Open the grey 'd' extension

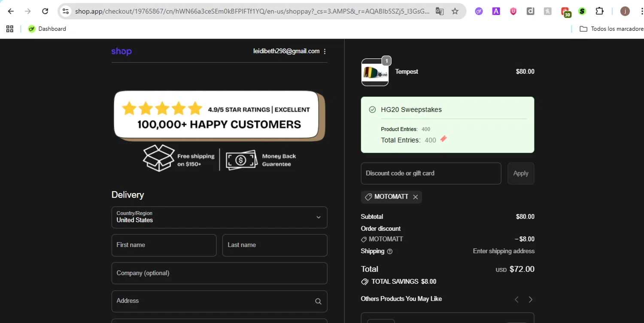tap(530, 12)
